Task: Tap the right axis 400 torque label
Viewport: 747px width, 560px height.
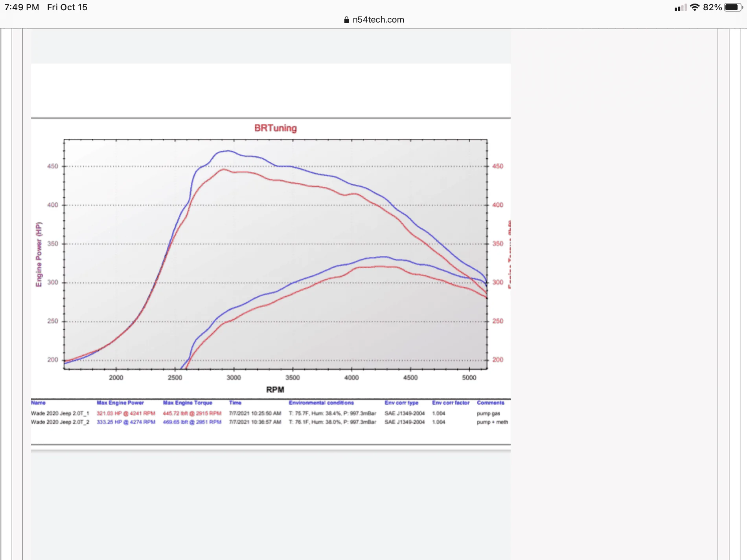Action: click(498, 205)
